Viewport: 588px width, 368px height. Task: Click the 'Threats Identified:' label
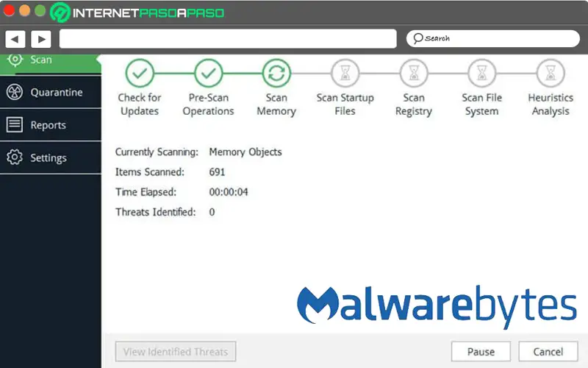(156, 212)
